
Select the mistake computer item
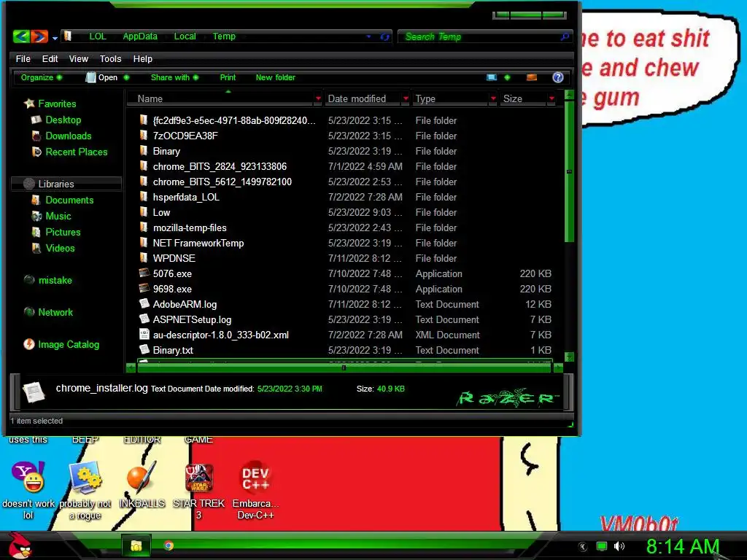pos(55,281)
